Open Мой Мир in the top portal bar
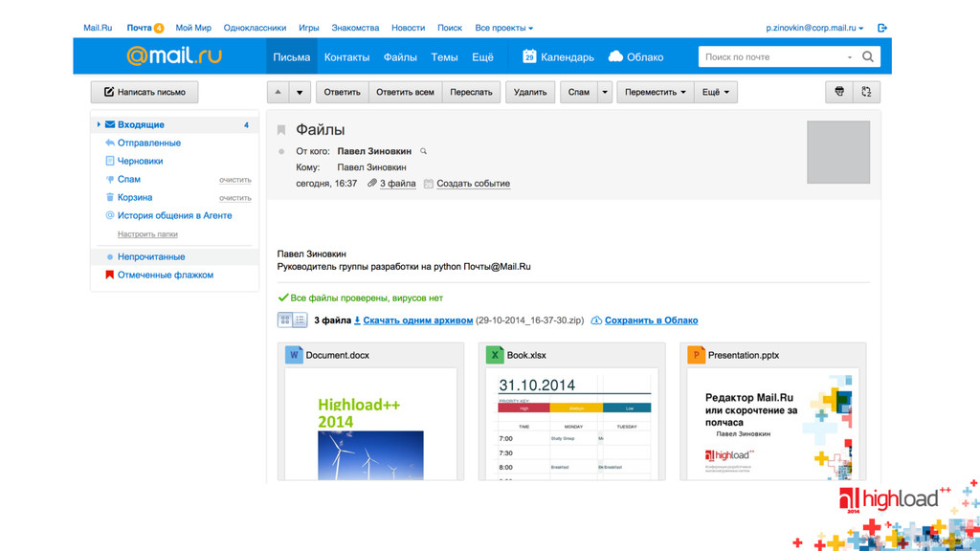 coord(193,28)
